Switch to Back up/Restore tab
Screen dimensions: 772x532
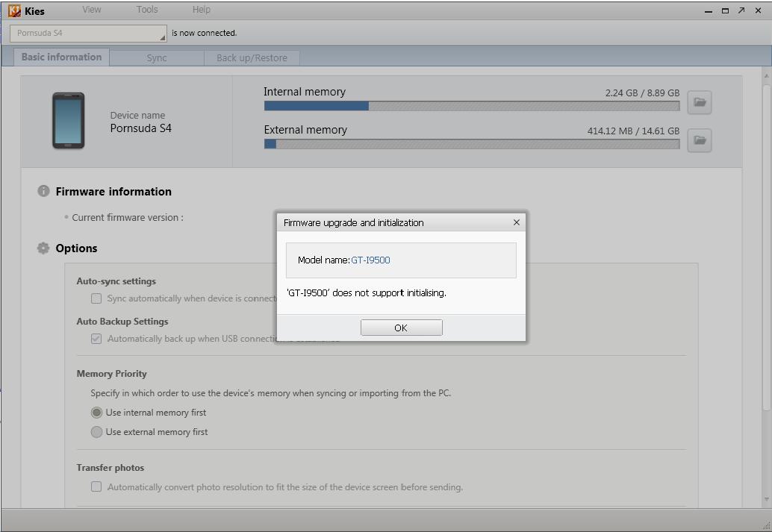252,58
